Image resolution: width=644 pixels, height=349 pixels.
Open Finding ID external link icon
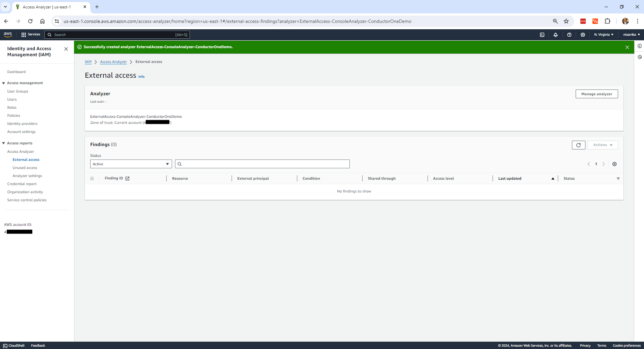pyautogui.click(x=127, y=178)
